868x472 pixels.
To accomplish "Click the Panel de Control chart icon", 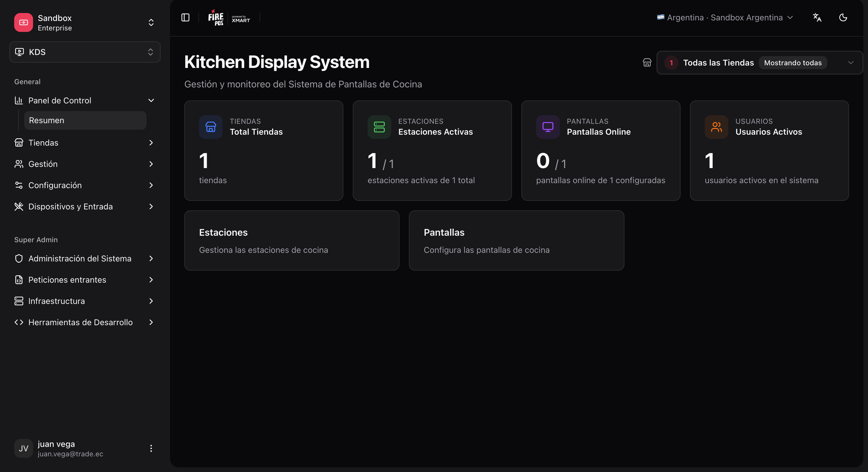I will (19, 100).
